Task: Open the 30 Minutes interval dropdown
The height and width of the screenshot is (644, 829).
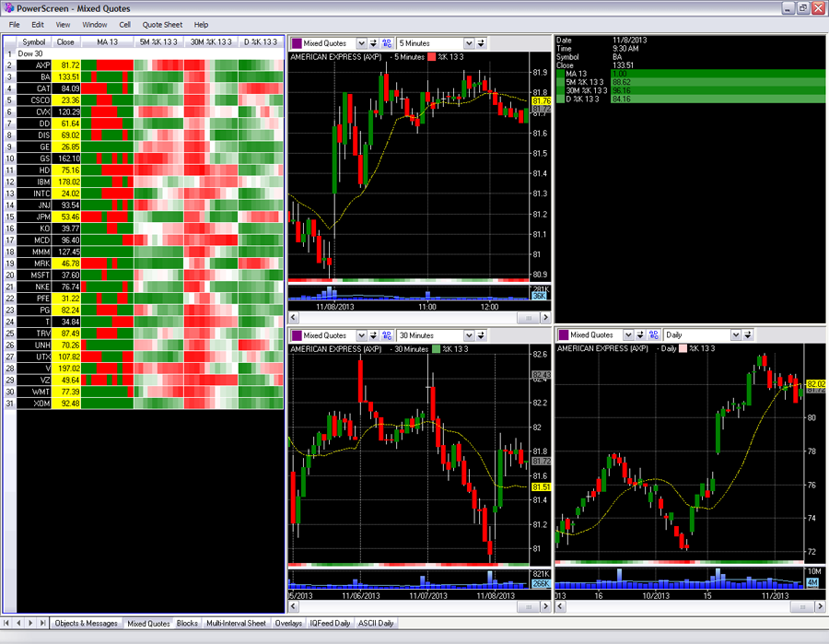Action: (469, 335)
